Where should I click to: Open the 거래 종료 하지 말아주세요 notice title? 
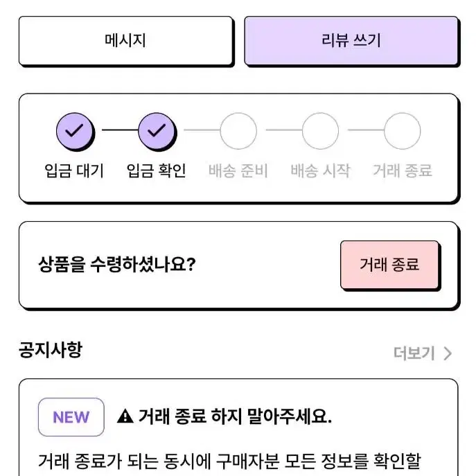click(x=235, y=416)
